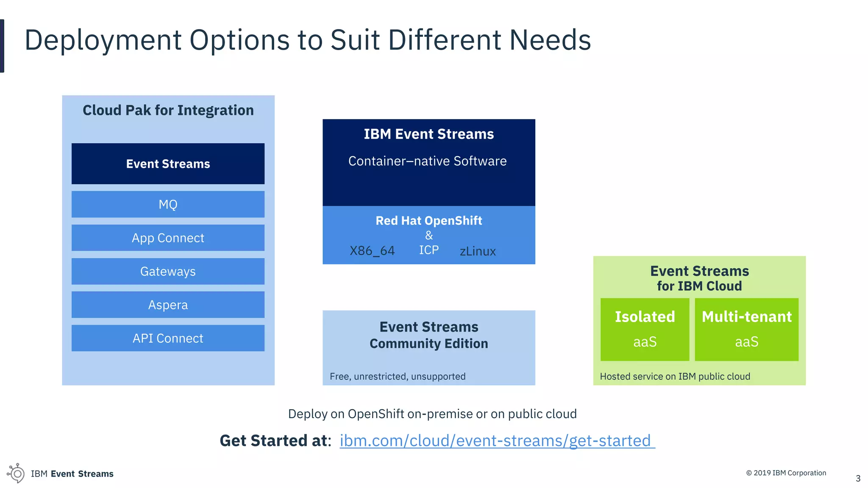This screenshot has height=488, width=868.
Task: Click the Event Streams for IBM Cloud heading
Action: point(699,278)
